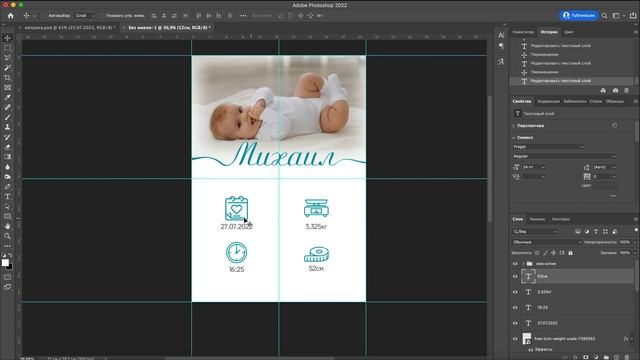Create a new group folder icon
This screenshot has height=360, width=640.
pyautogui.click(x=606, y=357)
